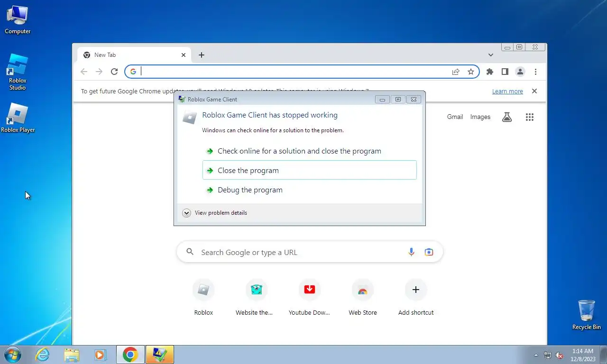Viewport: 607px width, 364px height.
Task: Select the Roblox Player desktop shortcut
Action: [18, 118]
